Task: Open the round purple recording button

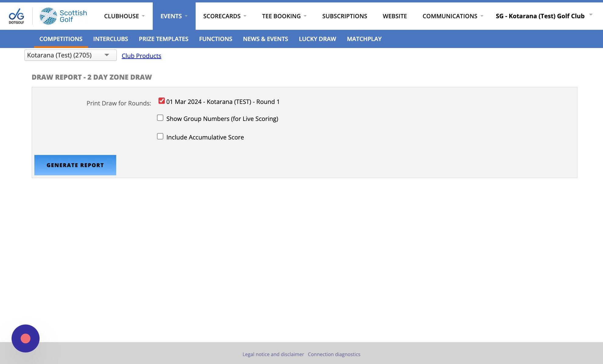Action: pyautogui.click(x=26, y=338)
